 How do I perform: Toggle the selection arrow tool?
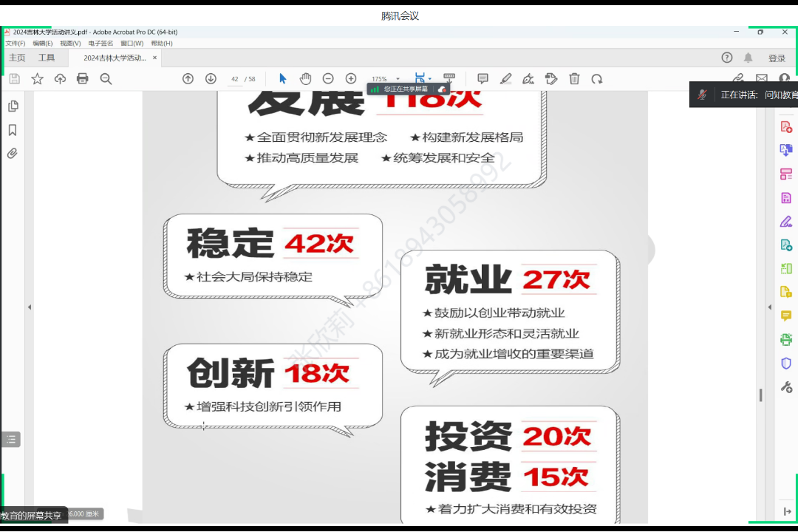pyautogui.click(x=282, y=79)
